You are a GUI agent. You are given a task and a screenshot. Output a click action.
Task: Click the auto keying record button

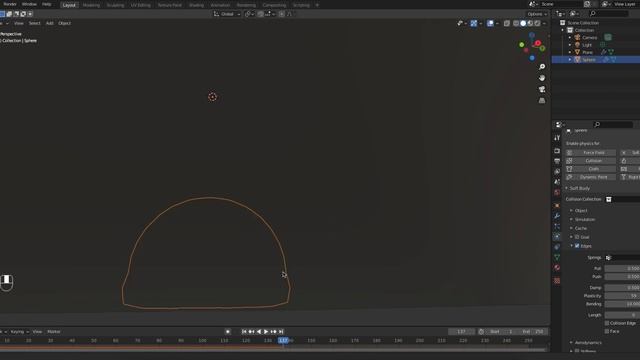coord(228,332)
